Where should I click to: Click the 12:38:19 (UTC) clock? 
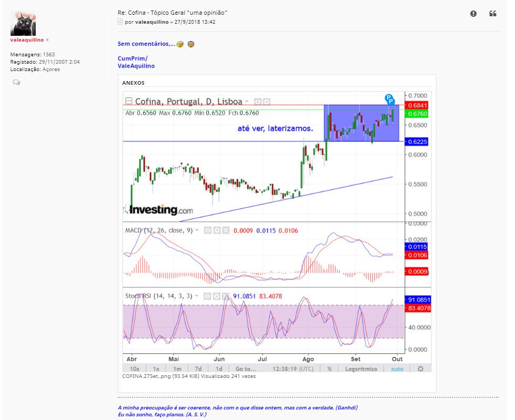(293, 369)
